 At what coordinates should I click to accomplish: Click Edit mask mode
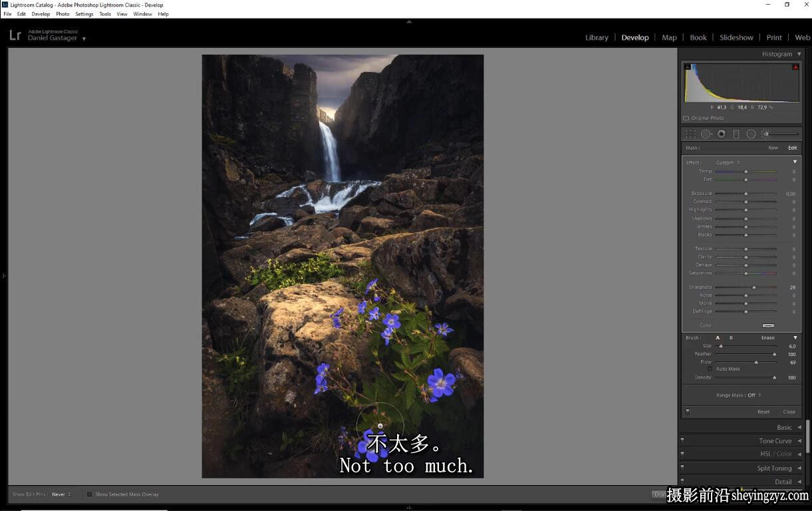pyautogui.click(x=792, y=148)
